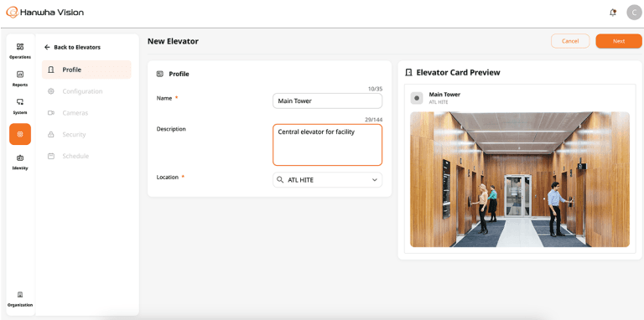Click the camera icon next to Cameras

(51, 113)
